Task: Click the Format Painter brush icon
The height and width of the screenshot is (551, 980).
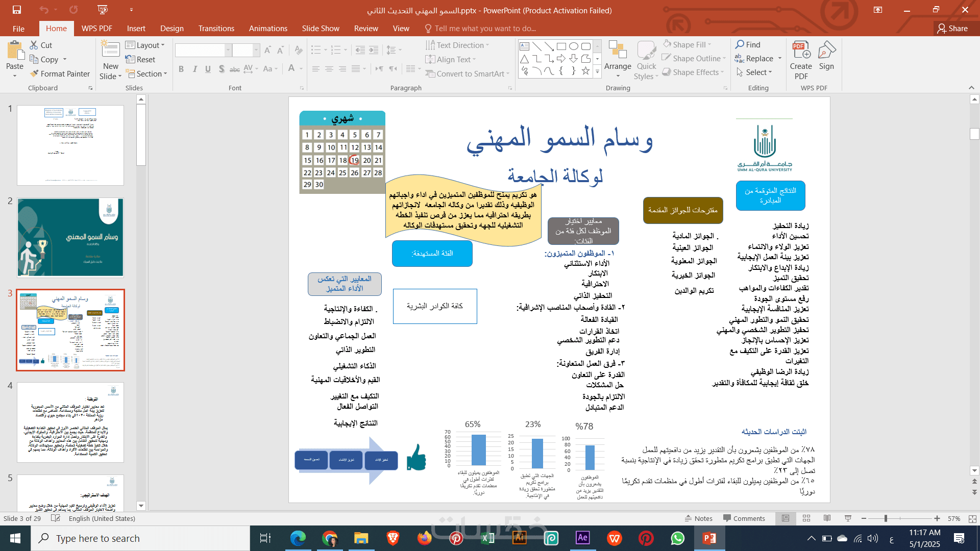Action: point(34,74)
